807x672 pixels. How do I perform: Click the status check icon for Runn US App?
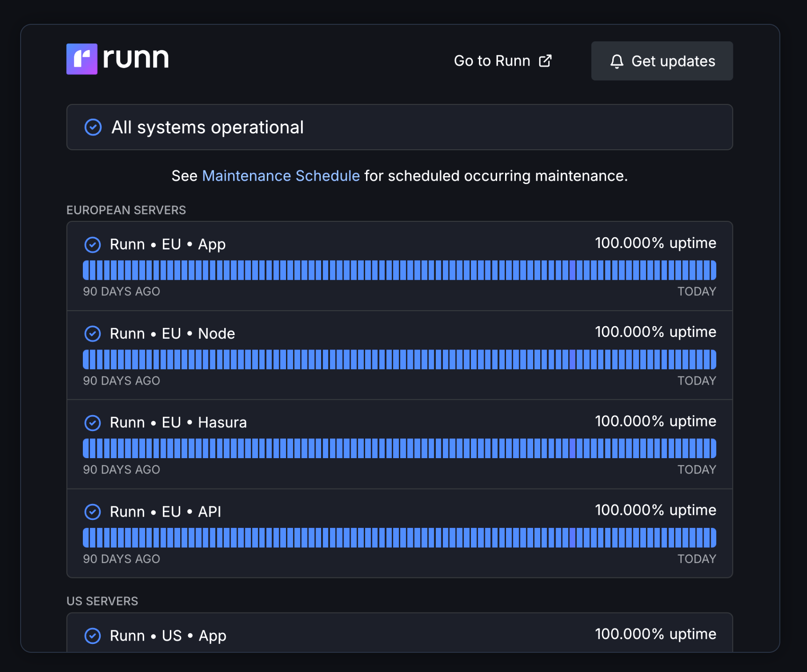point(93,636)
